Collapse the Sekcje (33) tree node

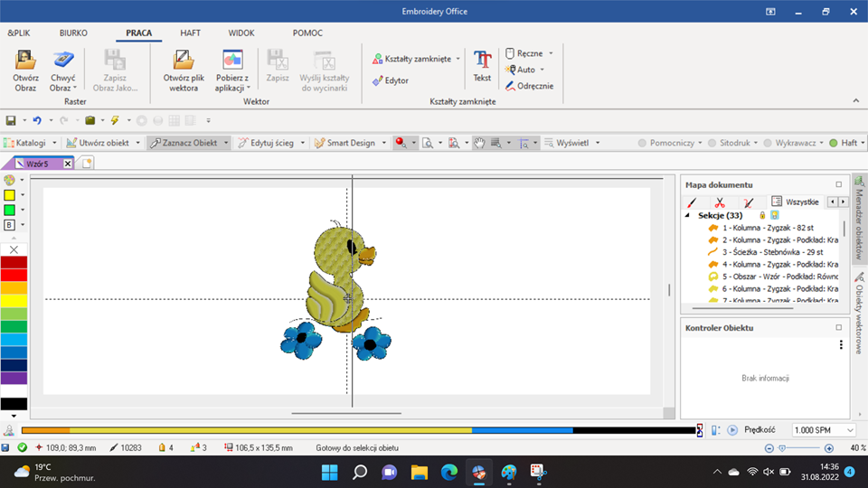coord(688,216)
